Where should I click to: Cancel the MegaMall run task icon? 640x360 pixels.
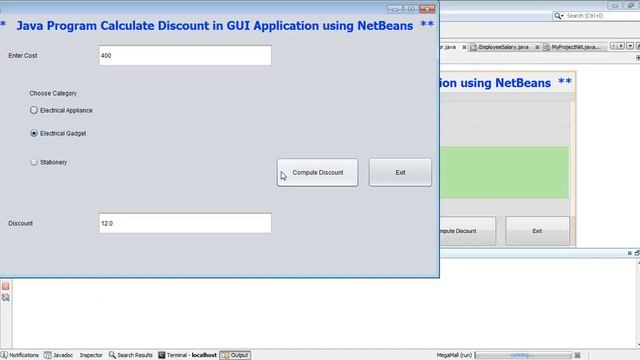coord(577,355)
